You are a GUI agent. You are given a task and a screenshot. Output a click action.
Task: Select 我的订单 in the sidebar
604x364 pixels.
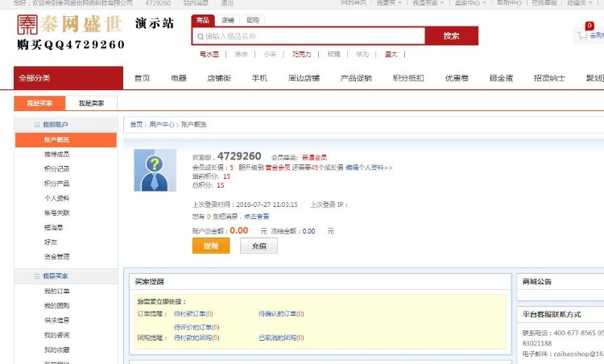56,292
